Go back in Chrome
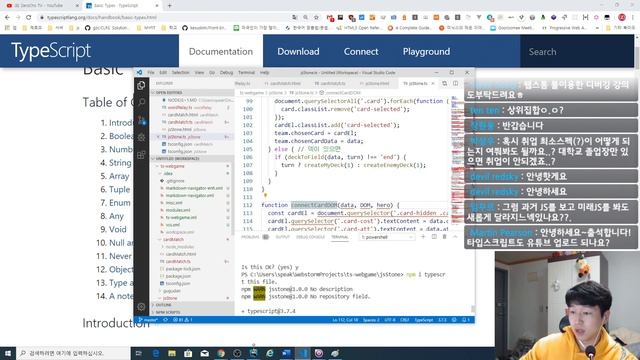 pyautogui.click(x=7, y=17)
